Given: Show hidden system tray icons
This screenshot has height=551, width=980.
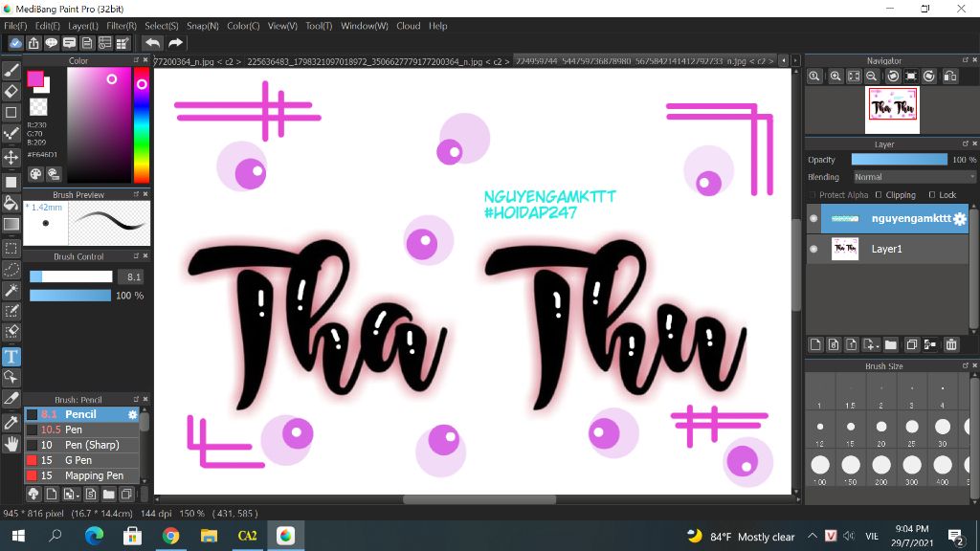Looking at the screenshot, I should (x=812, y=536).
